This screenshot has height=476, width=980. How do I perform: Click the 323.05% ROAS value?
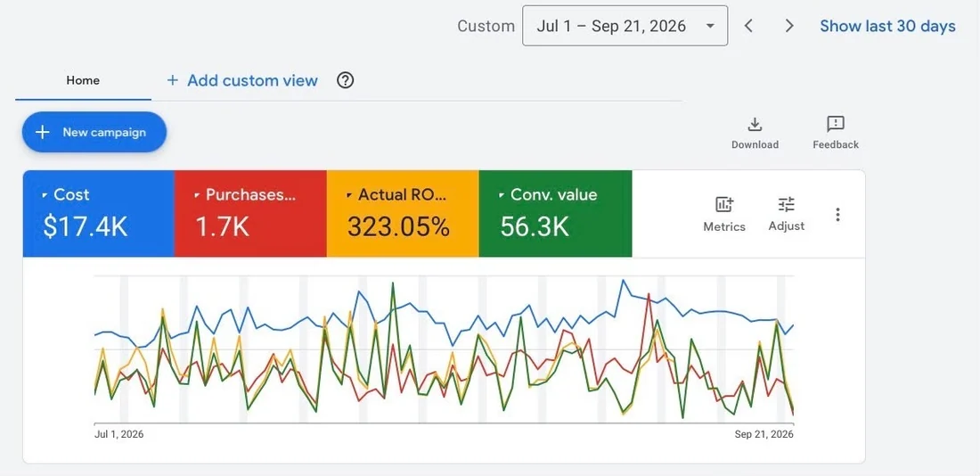pyautogui.click(x=399, y=226)
